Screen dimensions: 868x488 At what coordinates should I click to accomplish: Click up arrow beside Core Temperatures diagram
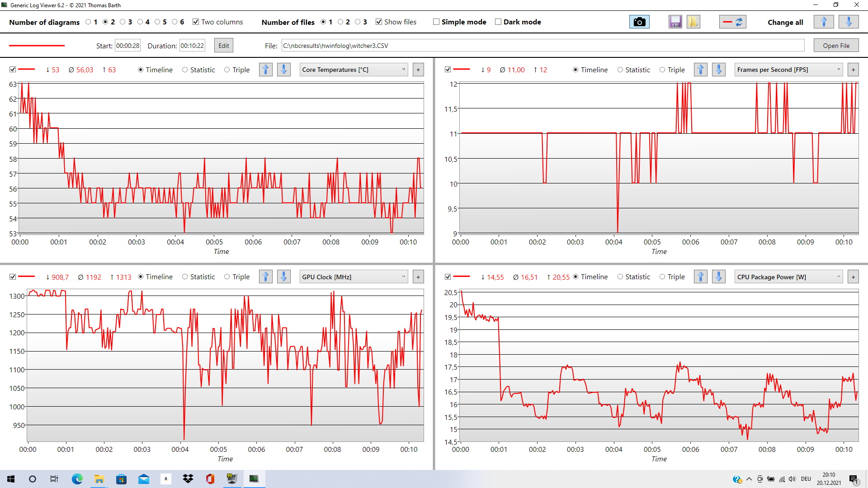(266, 70)
